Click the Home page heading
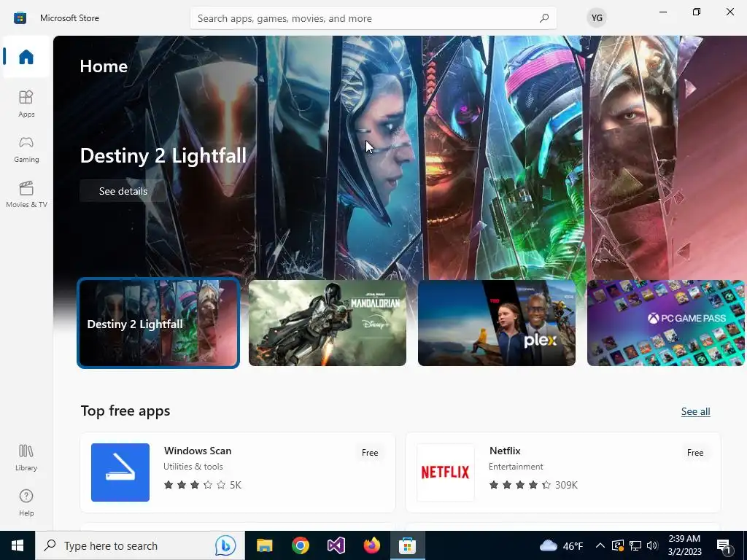 click(104, 66)
